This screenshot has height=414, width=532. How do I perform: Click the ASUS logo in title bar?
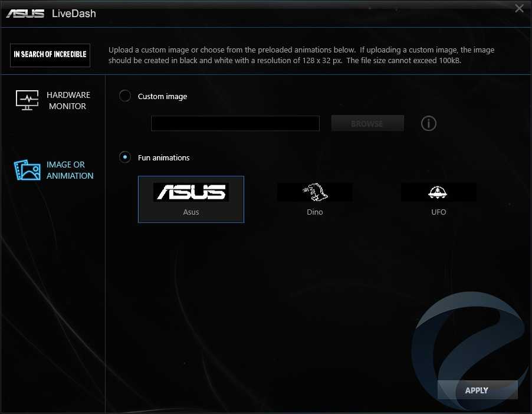pos(25,13)
